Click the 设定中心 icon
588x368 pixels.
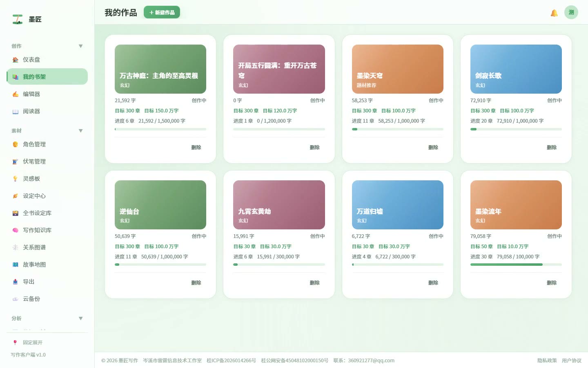16,196
